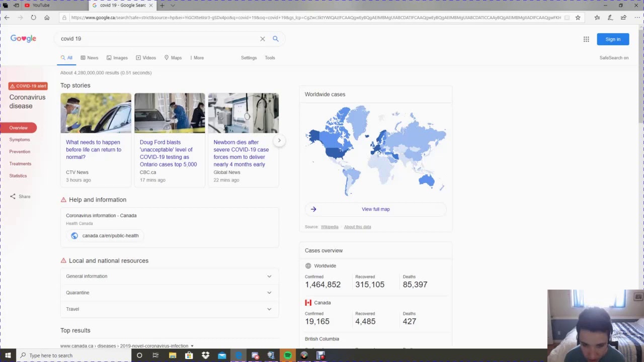Image resolution: width=644 pixels, height=362 pixels.
Task: Switch to the YouTube browser tab
Action: (55, 6)
